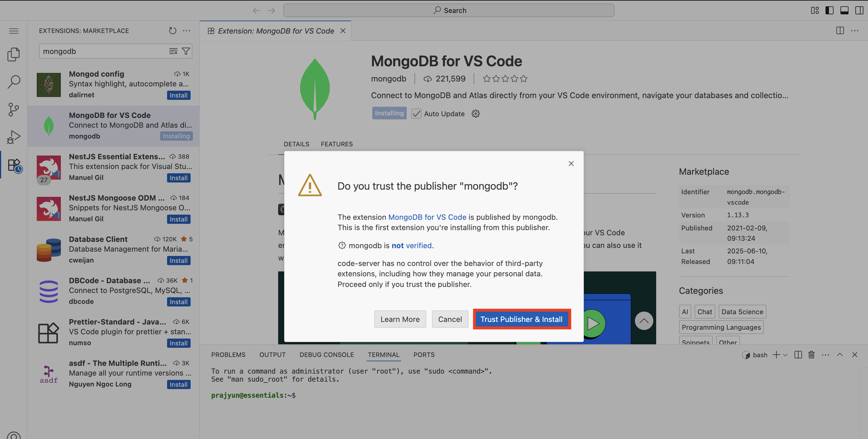Image resolution: width=868 pixels, height=439 pixels.
Task: Click the Learn More button
Action: [x=400, y=319]
